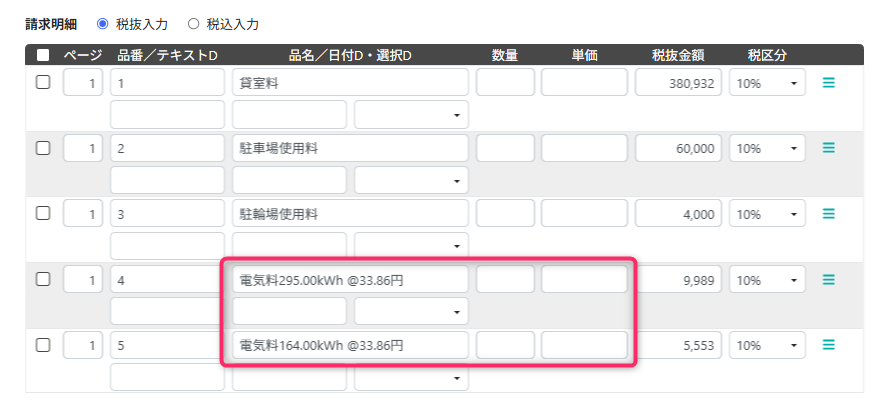Click the 単価 field for 駐輪場使用料 row
Viewport: 873px width, 411px height.
click(584, 214)
